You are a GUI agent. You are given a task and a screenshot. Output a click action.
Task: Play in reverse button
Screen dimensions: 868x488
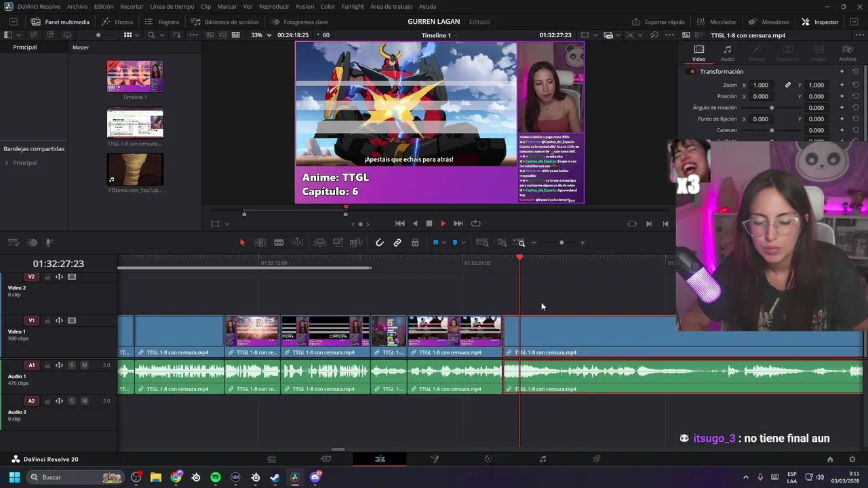pos(415,224)
